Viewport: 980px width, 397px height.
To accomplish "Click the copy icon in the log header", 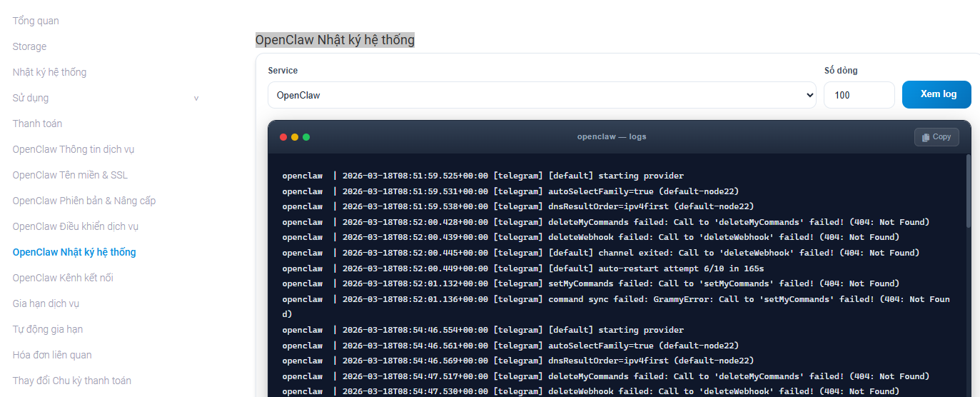I will tap(926, 137).
